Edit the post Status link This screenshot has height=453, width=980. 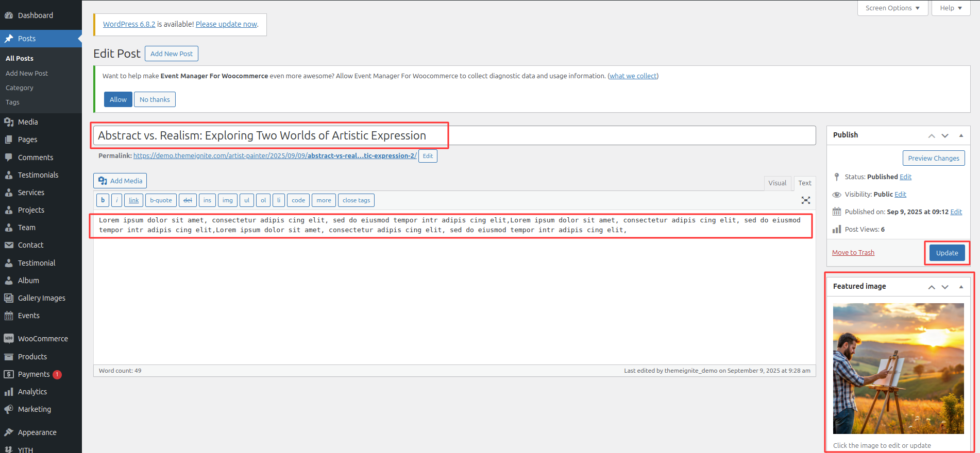point(906,177)
